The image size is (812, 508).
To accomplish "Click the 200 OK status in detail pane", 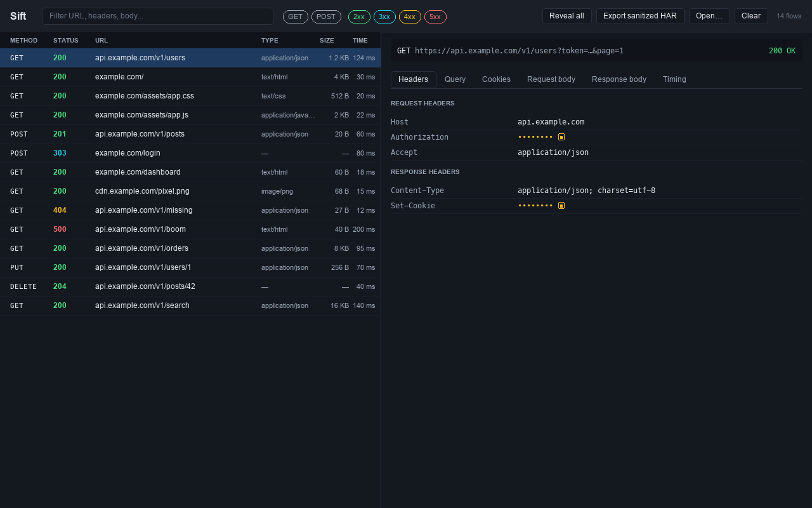I will [782, 51].
